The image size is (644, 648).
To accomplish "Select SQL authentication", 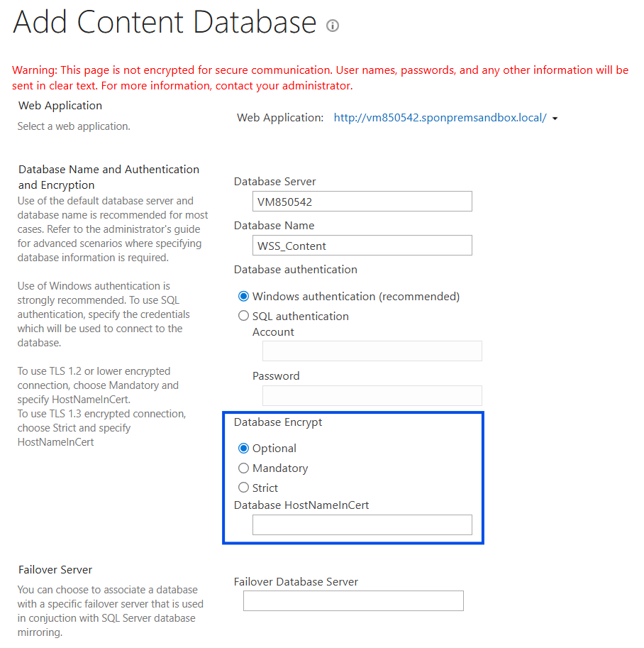I will coord(243,317).
